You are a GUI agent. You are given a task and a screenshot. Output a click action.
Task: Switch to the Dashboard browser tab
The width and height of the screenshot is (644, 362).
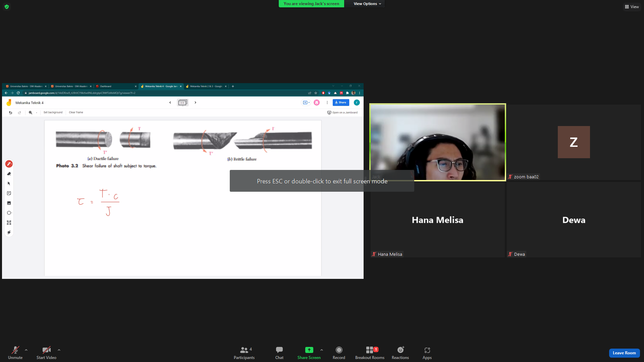point(116,86)
